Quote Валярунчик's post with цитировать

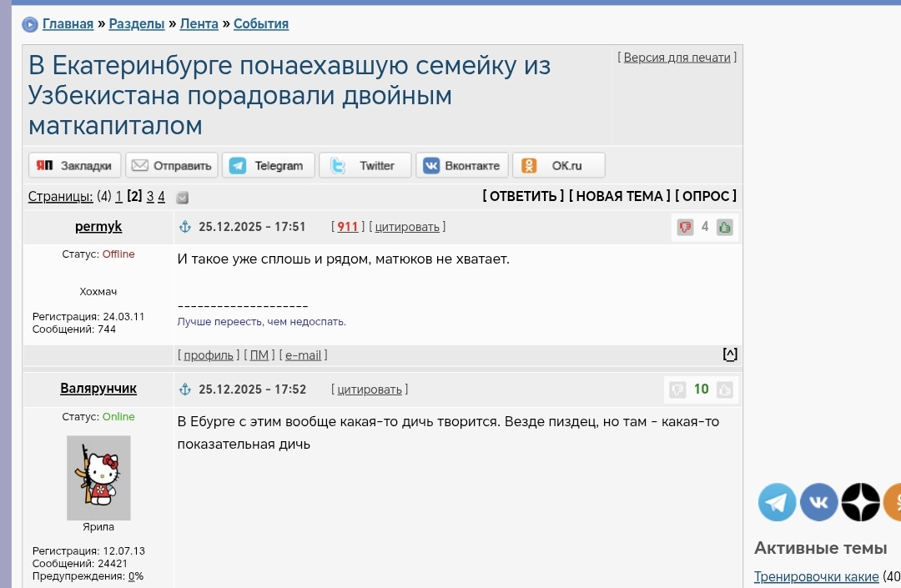[x=370, y=389]
